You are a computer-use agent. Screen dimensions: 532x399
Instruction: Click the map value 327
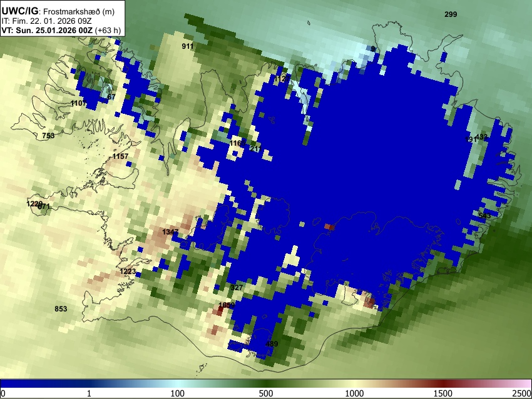[x=237, y=288]
